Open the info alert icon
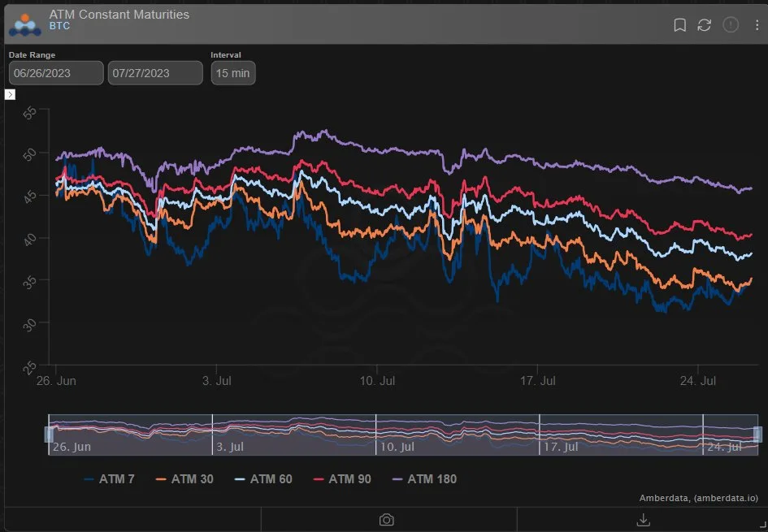This screenshot has height=532, width=768. pos(731,25)
